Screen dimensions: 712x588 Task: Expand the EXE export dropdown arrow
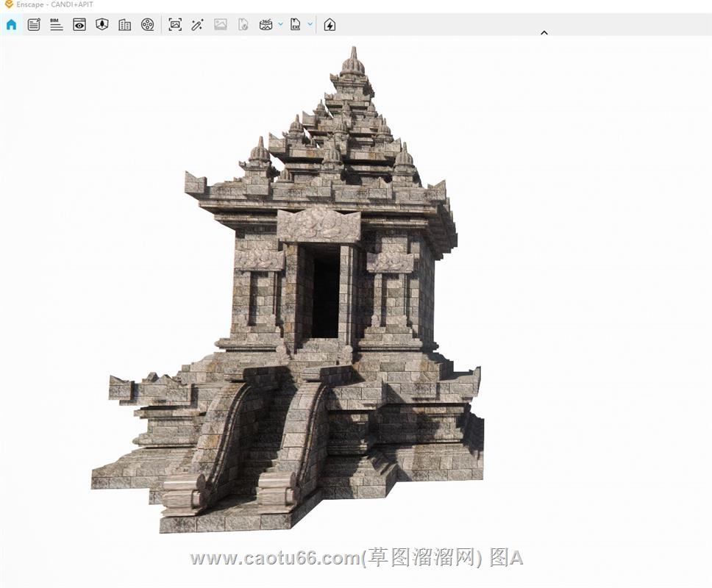[x=310, y=24]
